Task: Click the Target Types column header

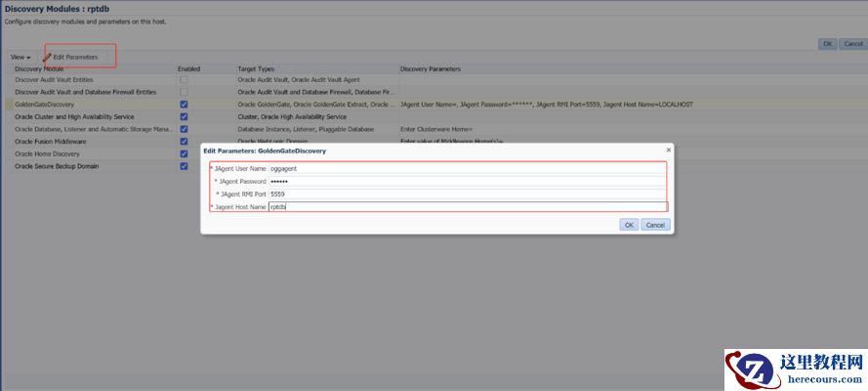Action: 256,69
